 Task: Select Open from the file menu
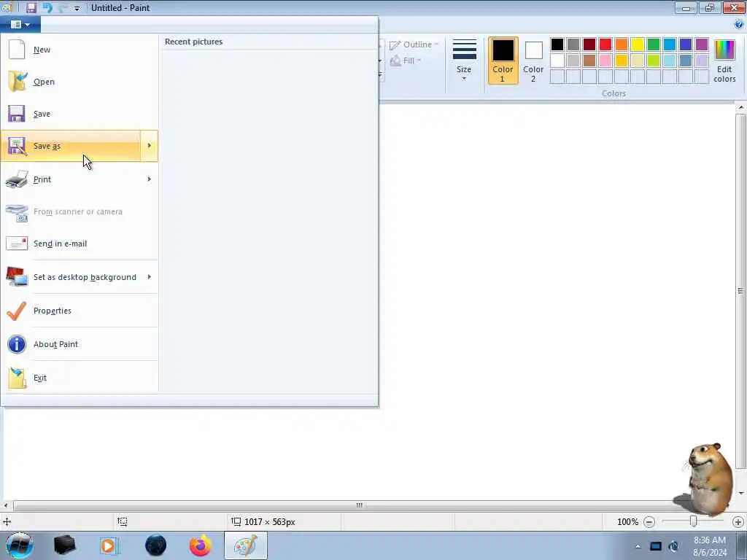[x=80, y=82]
